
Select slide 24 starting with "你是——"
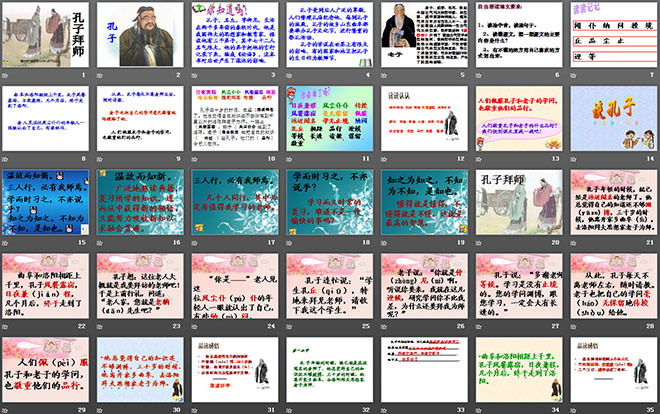[x=234, y=283]
